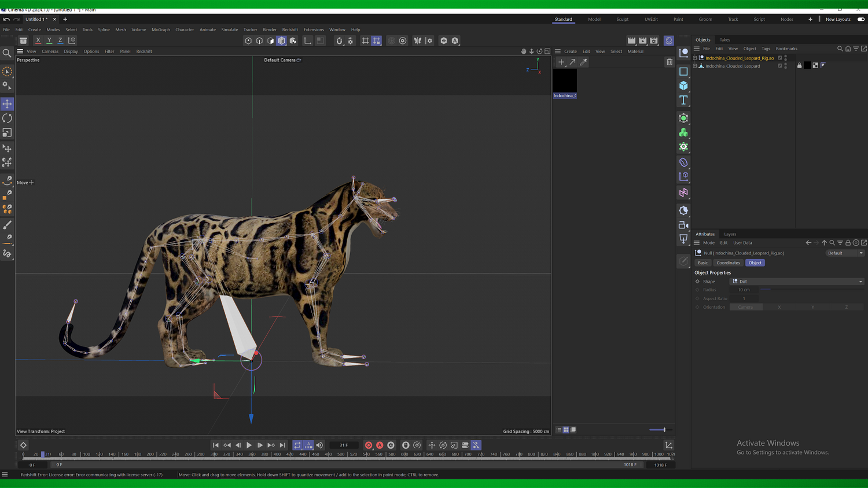Click the material eyedropper icon
This screenshot has width=868, height=488.
click(x=583, y=62)
